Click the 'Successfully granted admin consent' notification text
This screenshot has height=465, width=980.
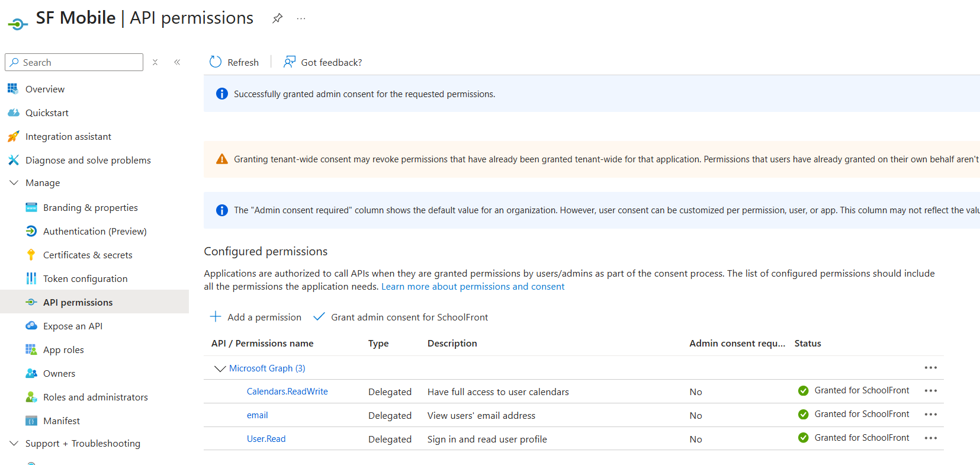[x=364, y=94]
